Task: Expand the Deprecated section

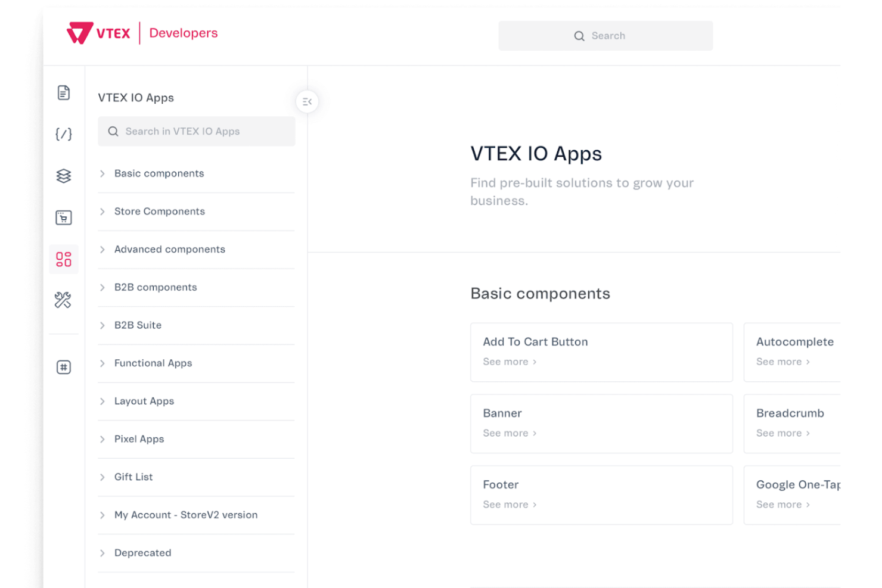Action: 142,553
